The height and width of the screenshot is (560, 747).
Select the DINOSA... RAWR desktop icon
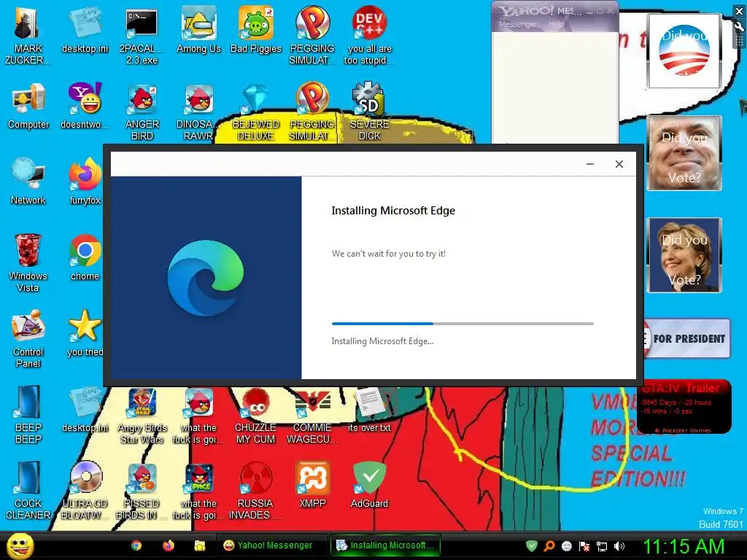click(198, 112)
